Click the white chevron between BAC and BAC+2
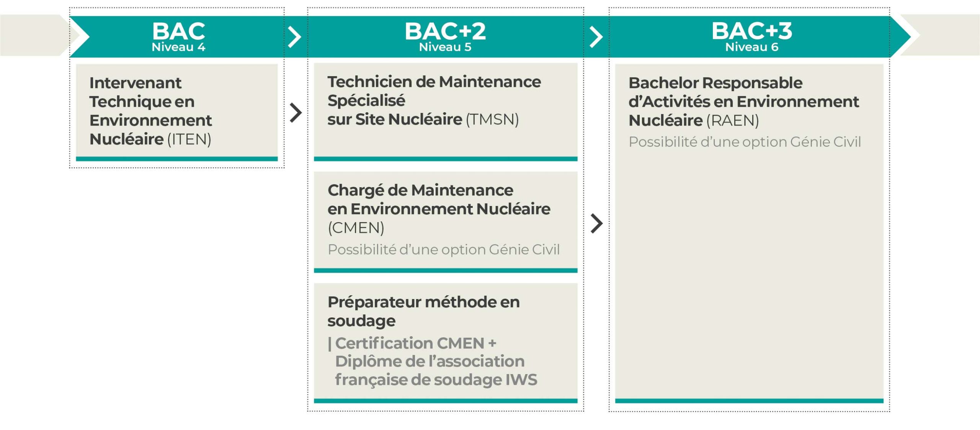The width and height of the screenshot is (980, 430). 294,37
